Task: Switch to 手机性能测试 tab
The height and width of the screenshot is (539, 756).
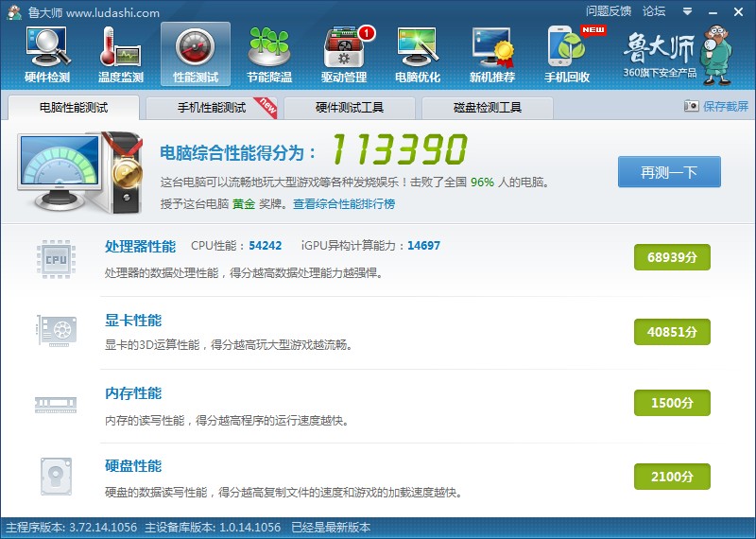Action: 211,107
